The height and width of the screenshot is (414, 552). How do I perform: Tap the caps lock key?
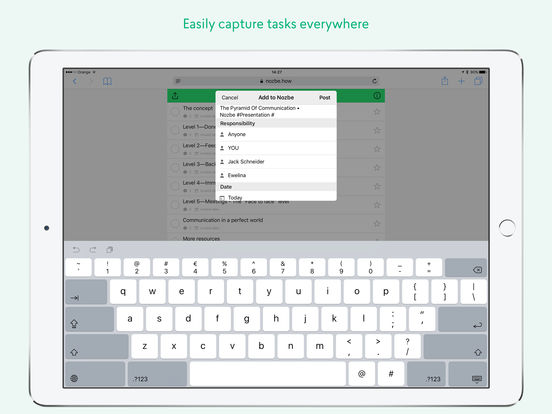[90, 319]
